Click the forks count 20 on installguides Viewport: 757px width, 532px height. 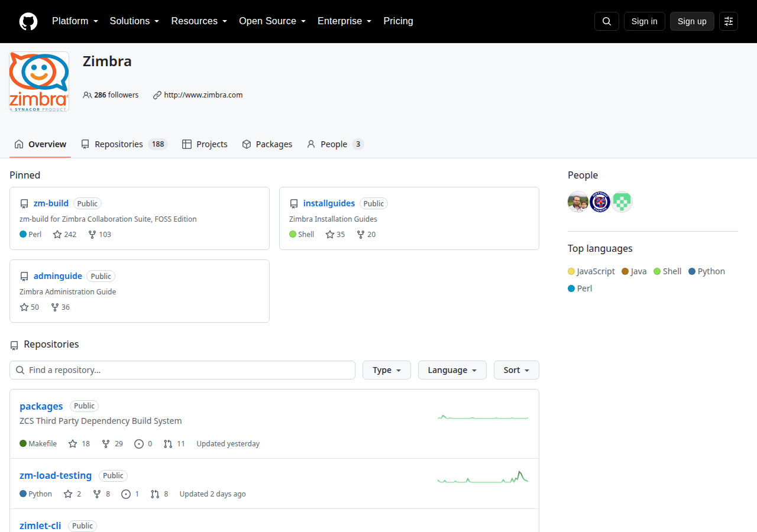(366, 235)
